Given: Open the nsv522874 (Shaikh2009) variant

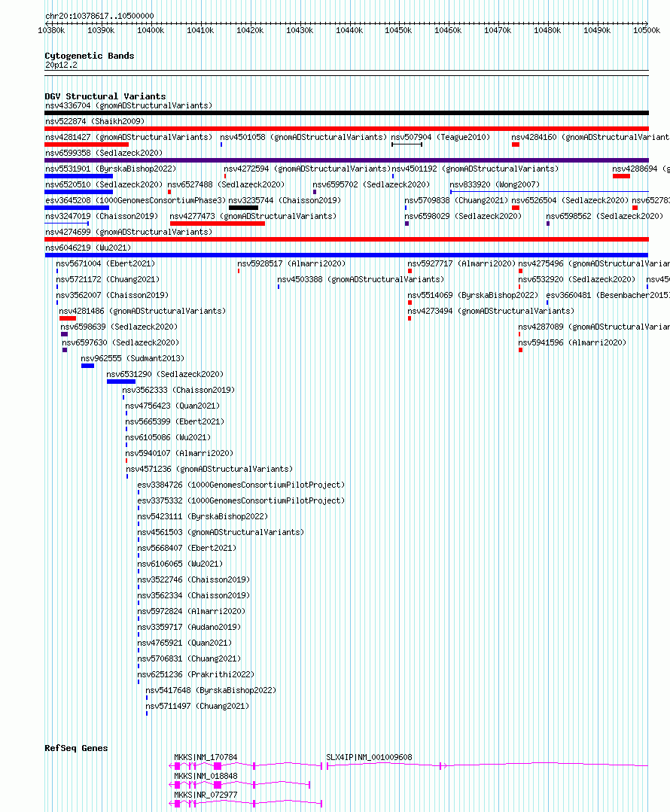Looking at the screenshot, I should pyautogui.click(x=95, y=121).
